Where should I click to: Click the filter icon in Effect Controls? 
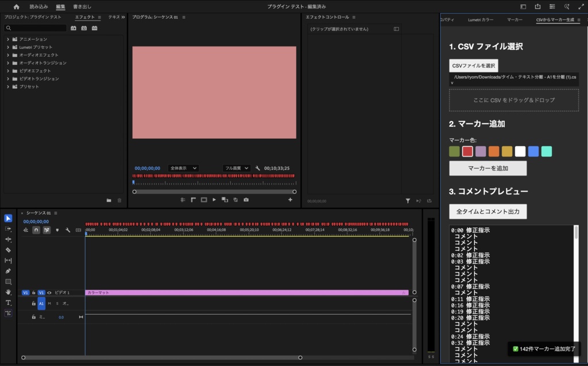[408, 201]
